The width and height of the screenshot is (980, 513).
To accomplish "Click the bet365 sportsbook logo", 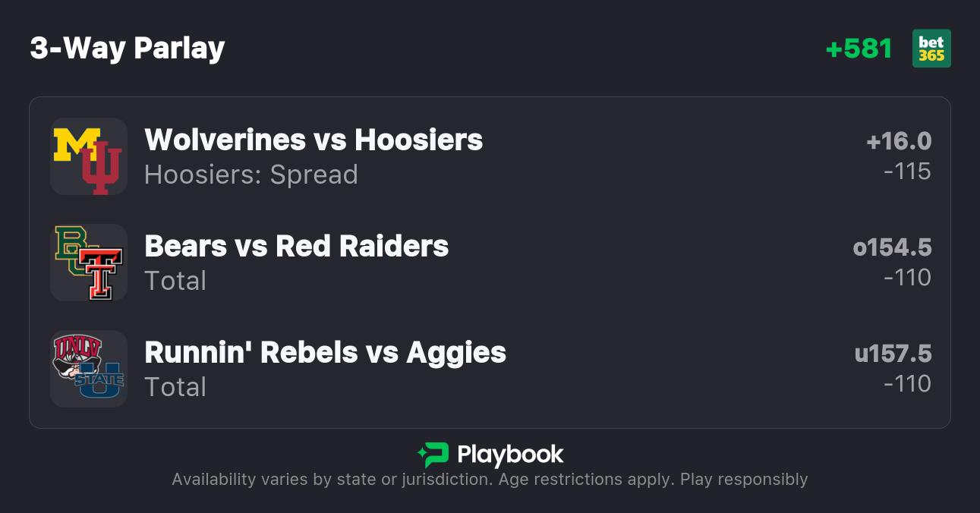I will tap(931, 49).
